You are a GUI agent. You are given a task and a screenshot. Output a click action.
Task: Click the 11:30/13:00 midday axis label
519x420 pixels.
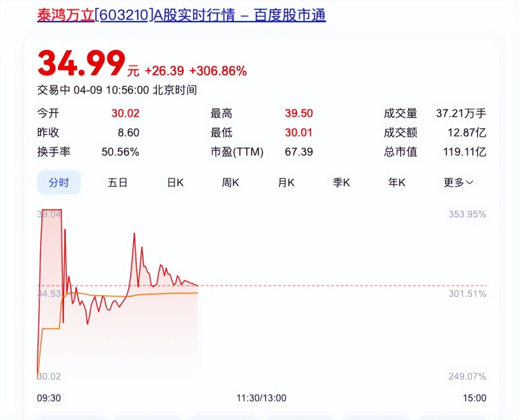[x=261, y=398]
